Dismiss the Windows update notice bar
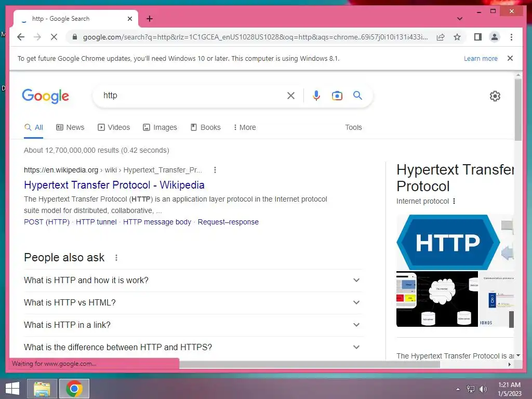Image resolution: width=532 pixels, height=399 pixels. (510, 58)
